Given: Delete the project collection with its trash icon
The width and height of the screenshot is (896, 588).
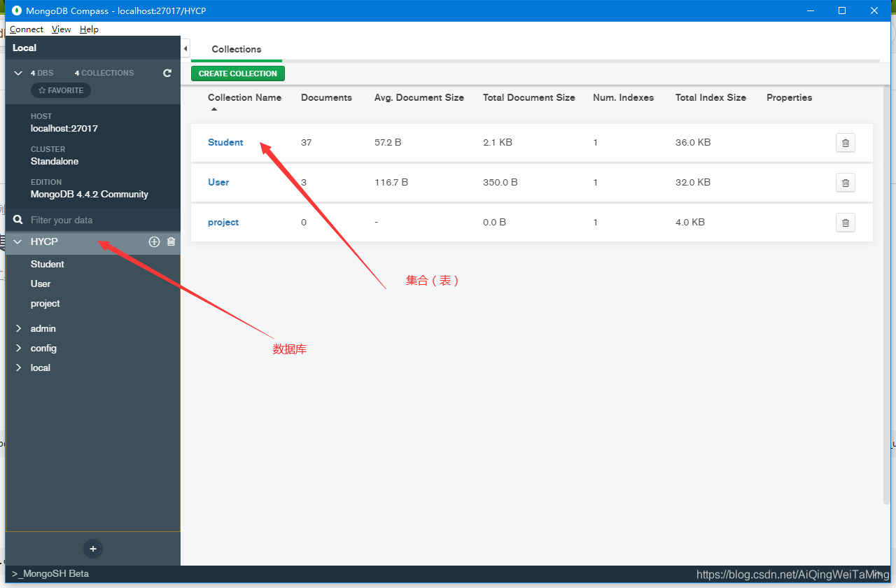Looking at the screenshot, I should pyautogui.click(x=845, y=222).
